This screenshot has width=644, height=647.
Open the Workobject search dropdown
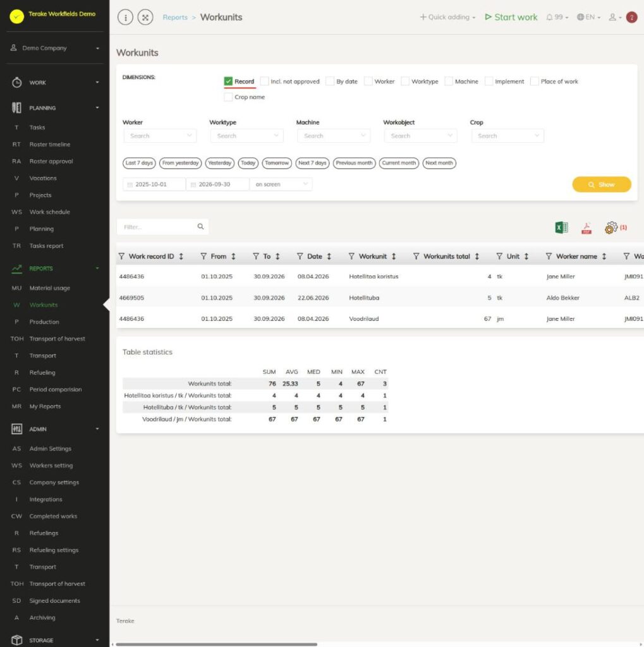421,136
